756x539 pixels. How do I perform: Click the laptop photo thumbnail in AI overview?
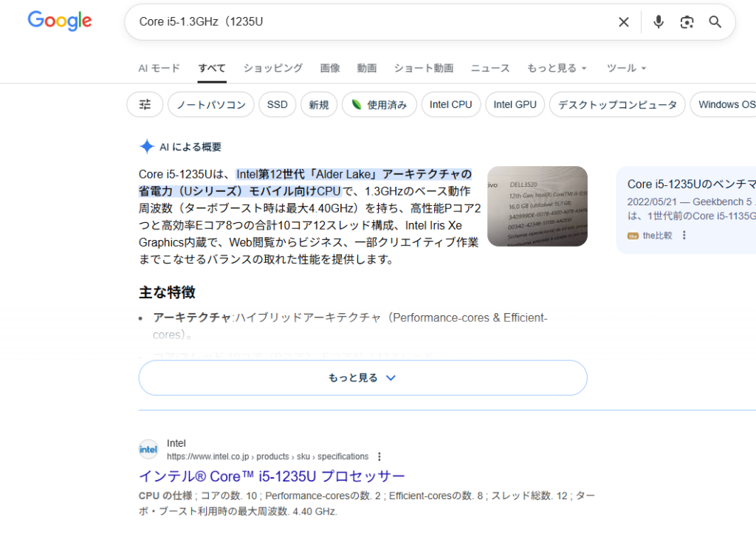[537, 207]
